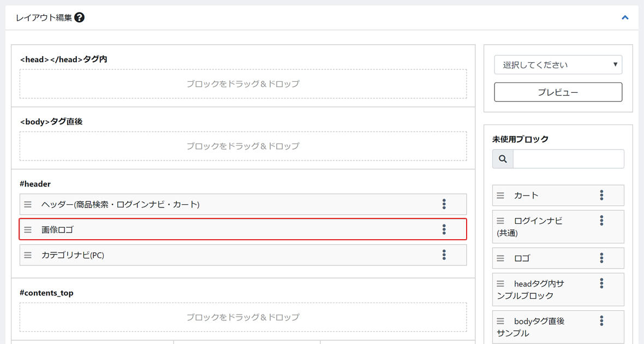
Task: Collapse the レイアウト編集 panel chevron
Action: (x=625, y=17)
